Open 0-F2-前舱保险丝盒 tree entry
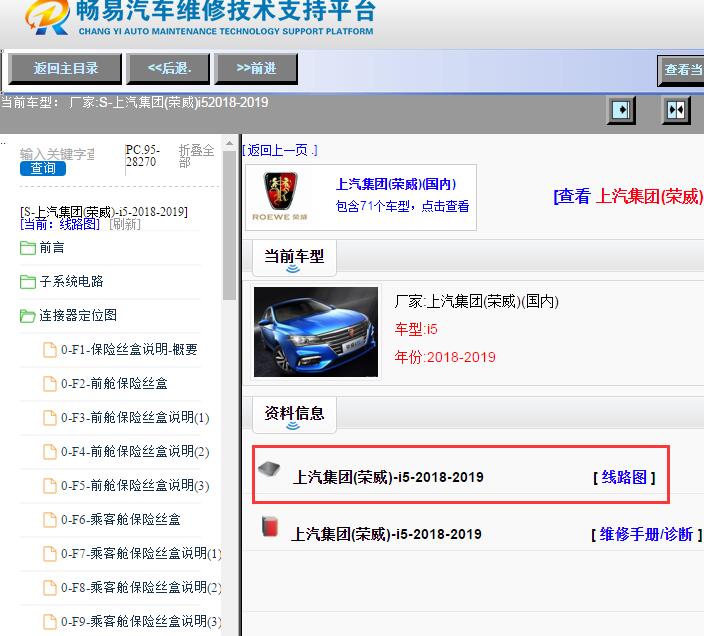Viewport: 704px width, 636px height. click(114, 383)
